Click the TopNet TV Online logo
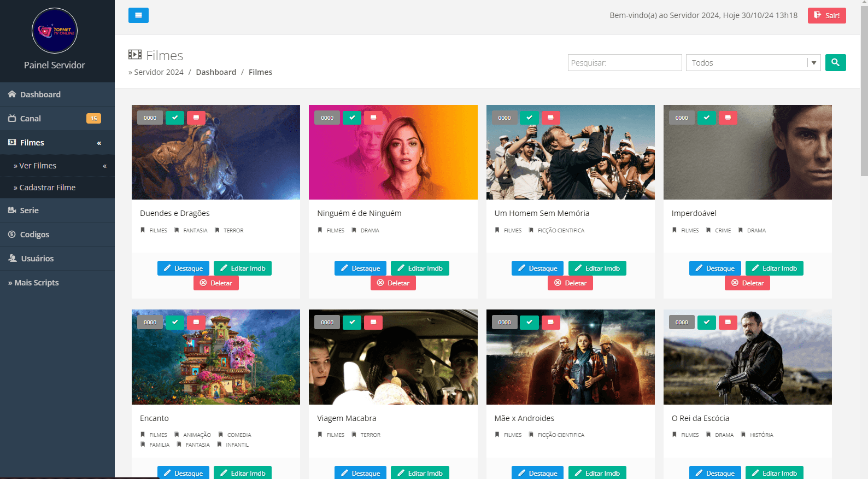 click(55, 31)
